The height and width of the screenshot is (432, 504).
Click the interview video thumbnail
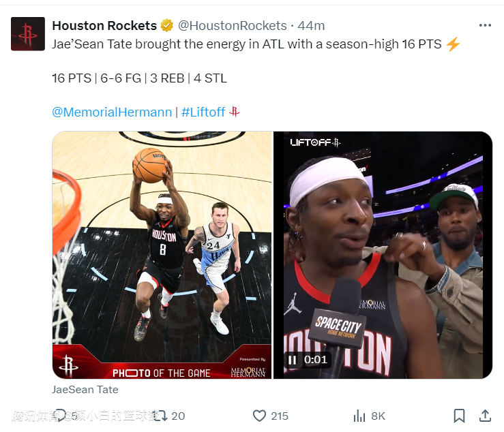(x=383, y=255)
